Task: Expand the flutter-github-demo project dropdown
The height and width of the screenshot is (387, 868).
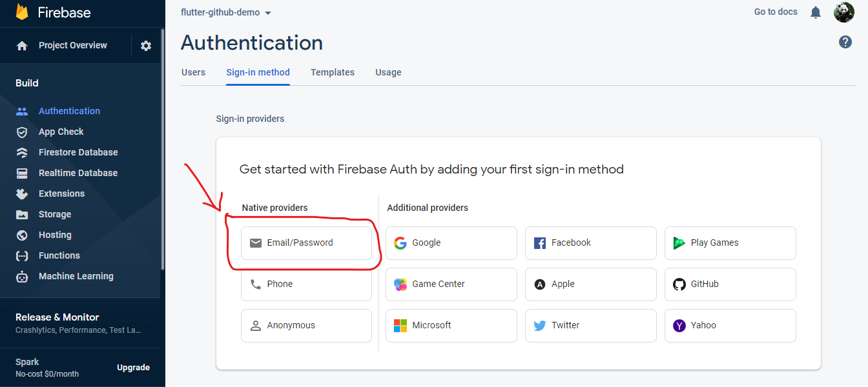Action: [x=226, y=12]
